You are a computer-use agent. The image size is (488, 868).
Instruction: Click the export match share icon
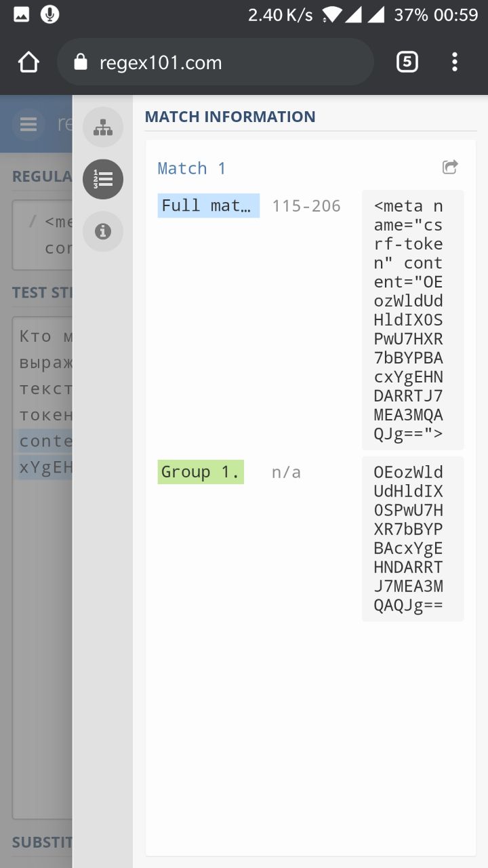click(x=450, y=167)
